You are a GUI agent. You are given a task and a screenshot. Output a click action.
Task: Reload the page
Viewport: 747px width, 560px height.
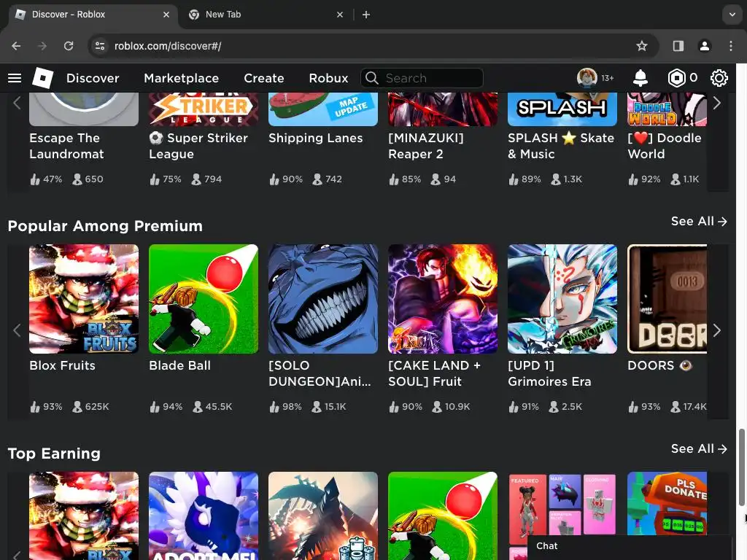(69, 46)
